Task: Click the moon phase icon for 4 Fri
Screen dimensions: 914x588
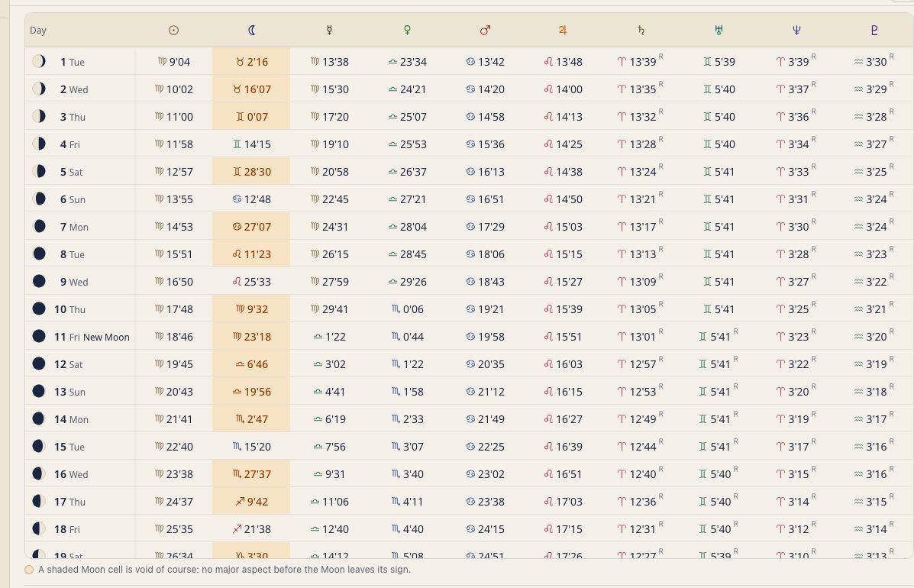Action: pos(38,144)
